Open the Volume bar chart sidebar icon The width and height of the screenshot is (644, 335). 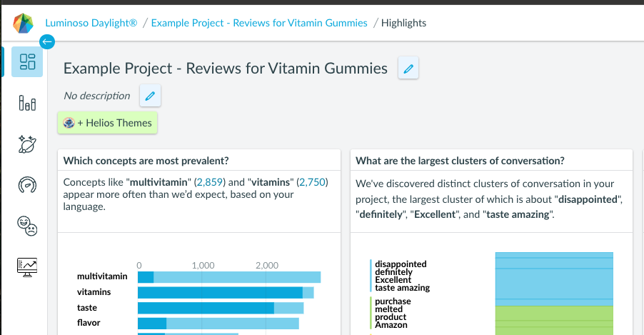click(27, 103)
